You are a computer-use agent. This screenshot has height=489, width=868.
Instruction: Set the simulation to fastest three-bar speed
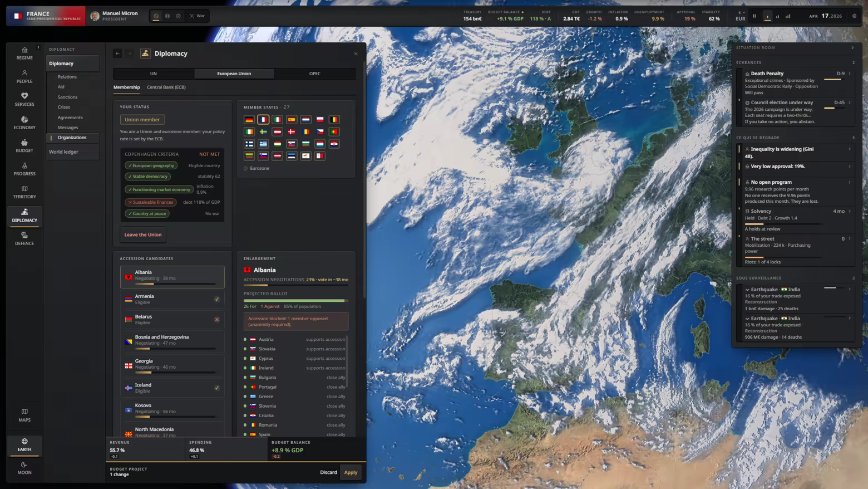tap(788, 16)
